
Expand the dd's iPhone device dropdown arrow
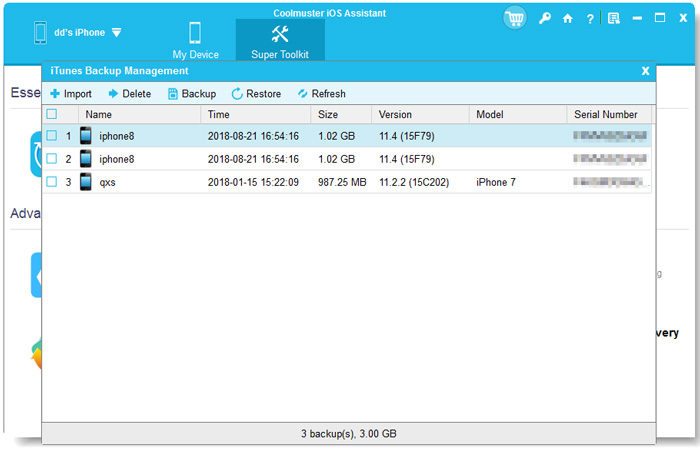click(x=117, y=33)
